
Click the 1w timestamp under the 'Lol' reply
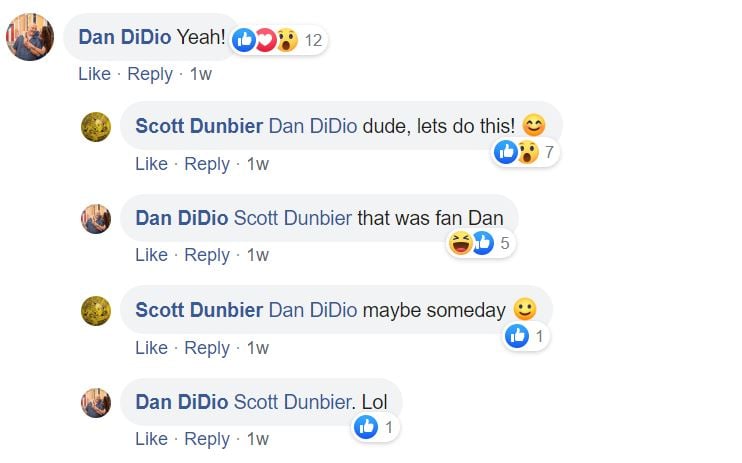[258, 439]
